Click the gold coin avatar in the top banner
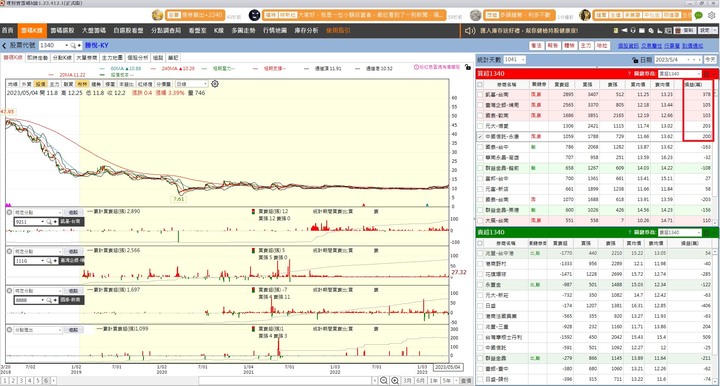Screen dimensions: 720x386 point(158,15)
